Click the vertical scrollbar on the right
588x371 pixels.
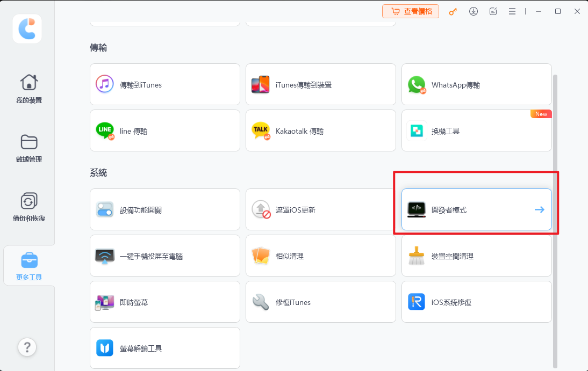click(555, 215)
